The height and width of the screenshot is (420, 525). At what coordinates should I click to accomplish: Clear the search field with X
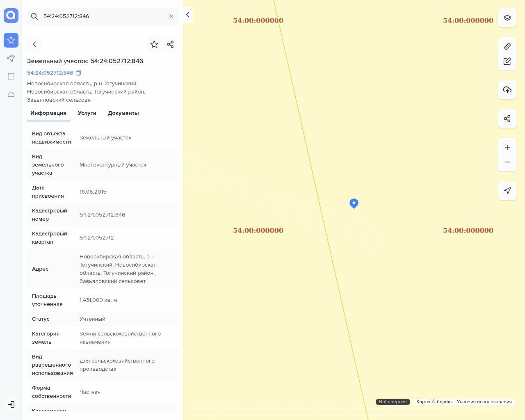coord(171,16)
